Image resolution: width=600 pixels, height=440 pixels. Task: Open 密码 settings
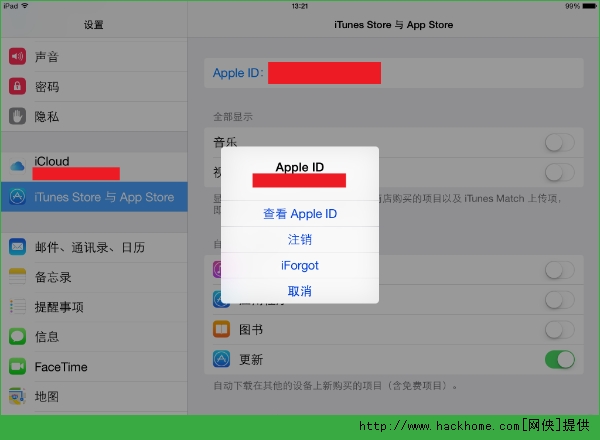tap(94, 86)
